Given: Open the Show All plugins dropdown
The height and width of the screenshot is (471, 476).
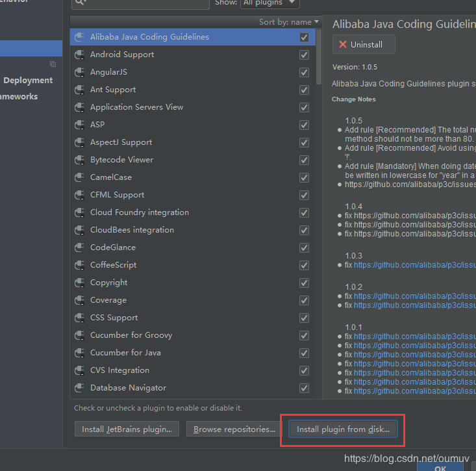Looking at the screenshot, I should coord(270,3).
